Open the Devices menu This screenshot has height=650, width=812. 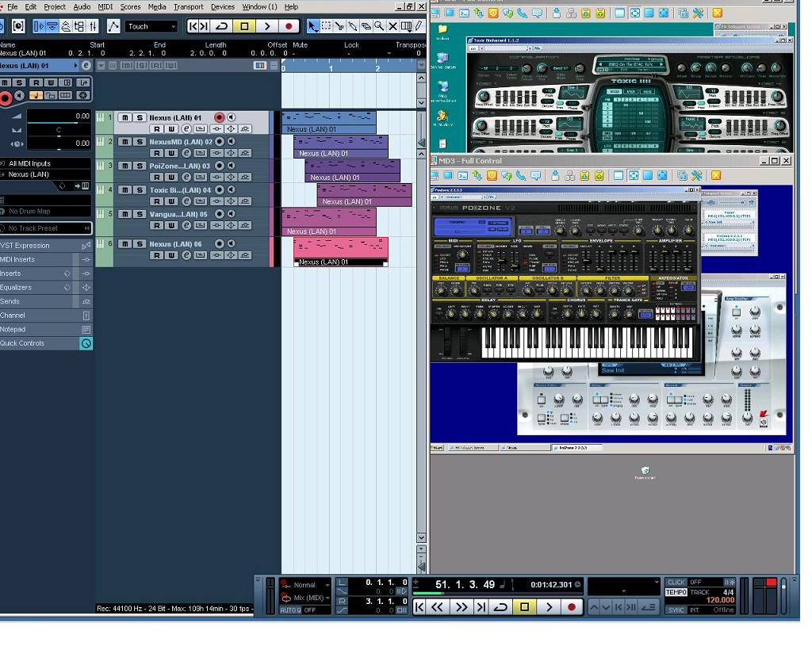[x=223, y=6]
